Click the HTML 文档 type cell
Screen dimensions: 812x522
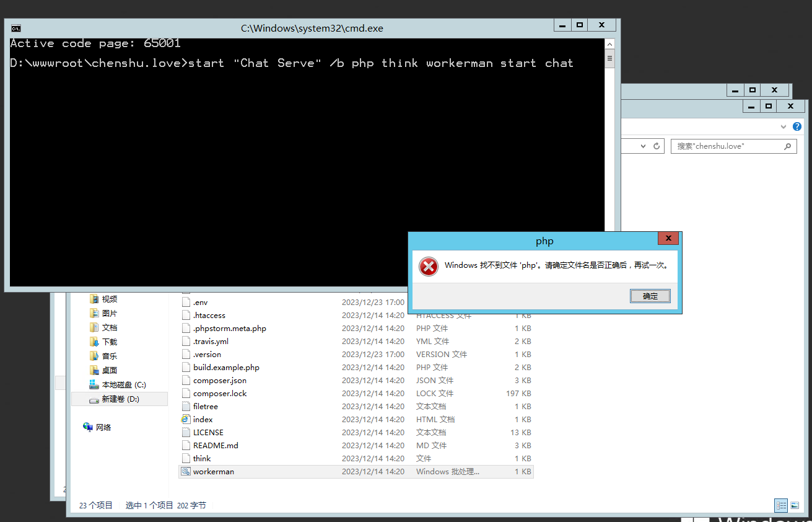tap(435, 420)
